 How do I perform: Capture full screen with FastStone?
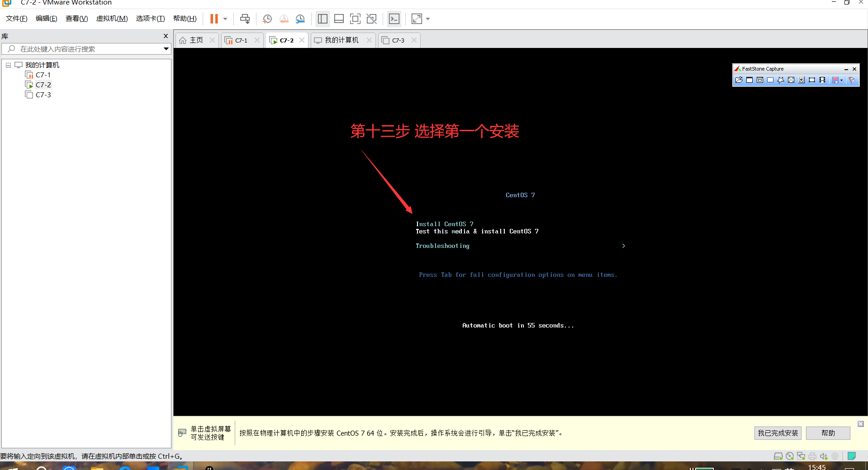click(x=791, y=80)
